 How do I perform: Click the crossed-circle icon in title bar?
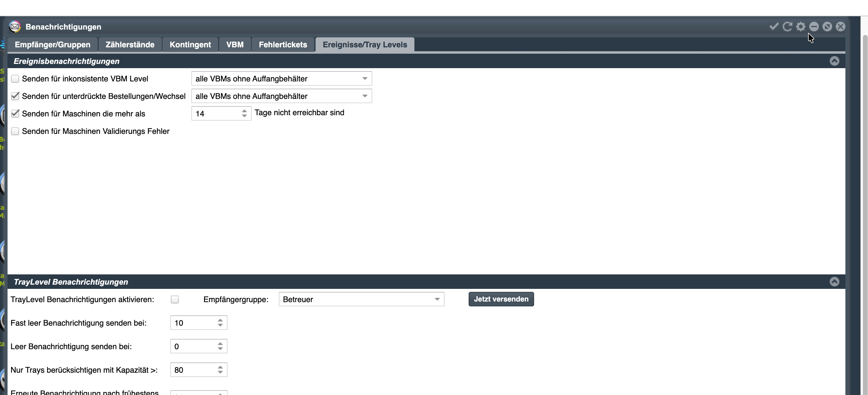827,26
